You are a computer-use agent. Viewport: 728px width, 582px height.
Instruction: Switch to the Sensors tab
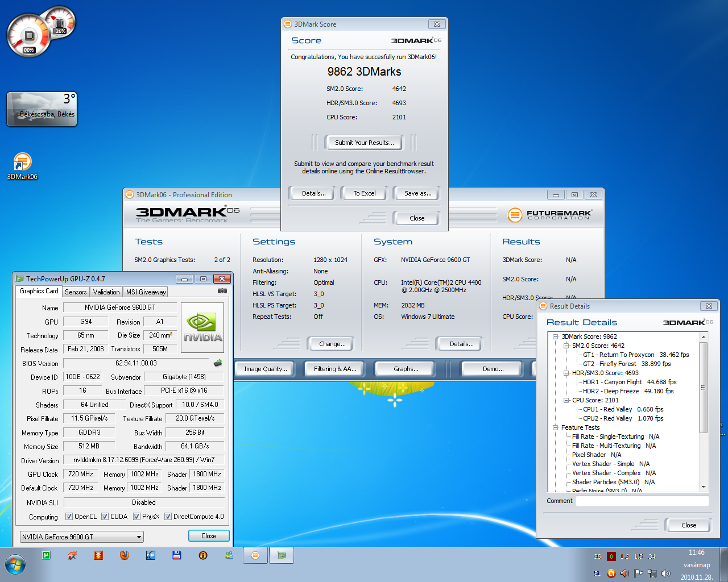(76, 292)
